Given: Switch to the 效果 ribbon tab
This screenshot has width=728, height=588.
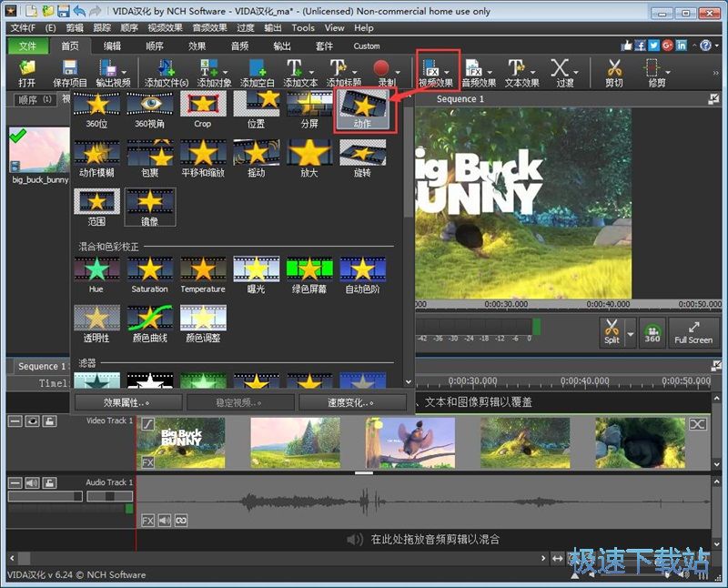Looking at the screenshot, I should (197, 46).
